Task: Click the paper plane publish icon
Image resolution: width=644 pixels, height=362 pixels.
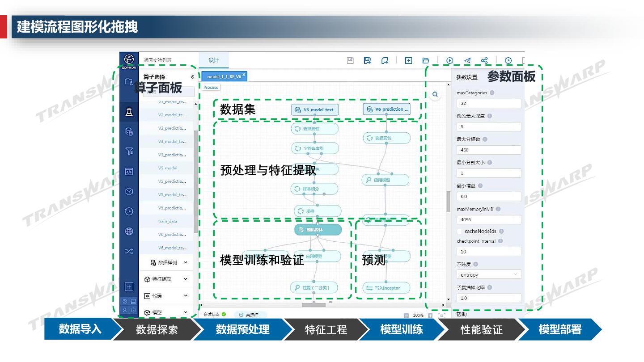Action: (467, 61)
